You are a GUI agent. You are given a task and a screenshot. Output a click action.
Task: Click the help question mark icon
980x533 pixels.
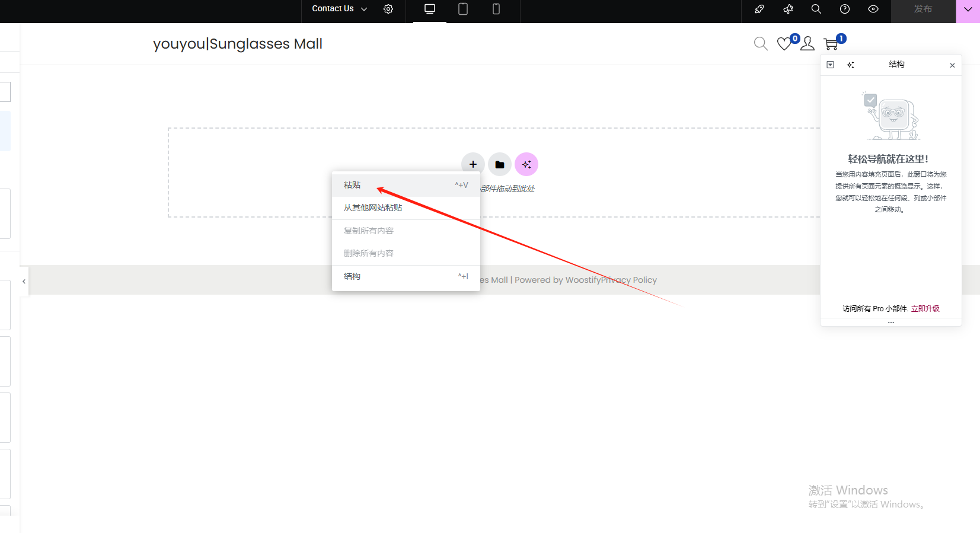click(845, 9)
